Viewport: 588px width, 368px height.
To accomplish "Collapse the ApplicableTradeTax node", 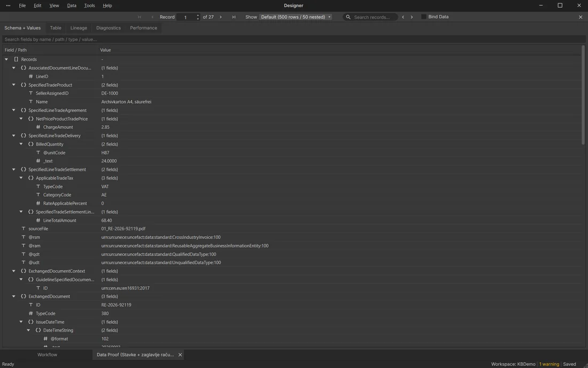I will pos(21,178).
